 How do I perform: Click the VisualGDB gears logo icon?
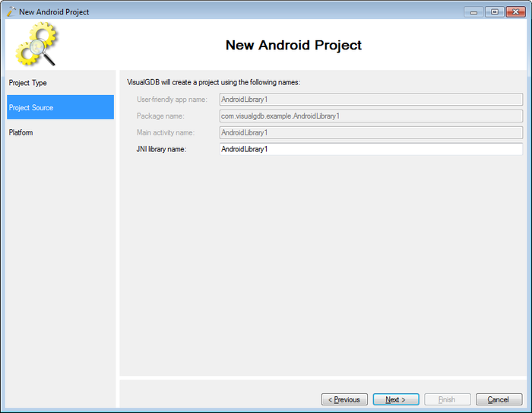coord(36,44)
